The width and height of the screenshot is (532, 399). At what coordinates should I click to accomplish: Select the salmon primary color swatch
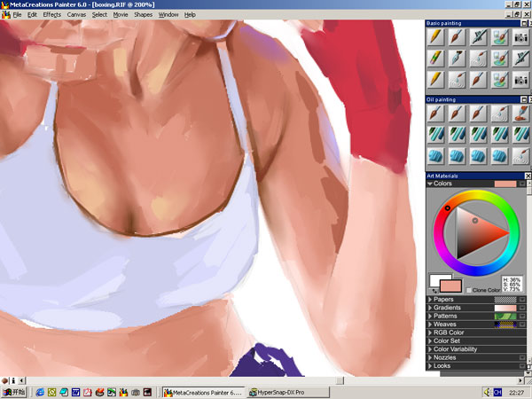451,286
